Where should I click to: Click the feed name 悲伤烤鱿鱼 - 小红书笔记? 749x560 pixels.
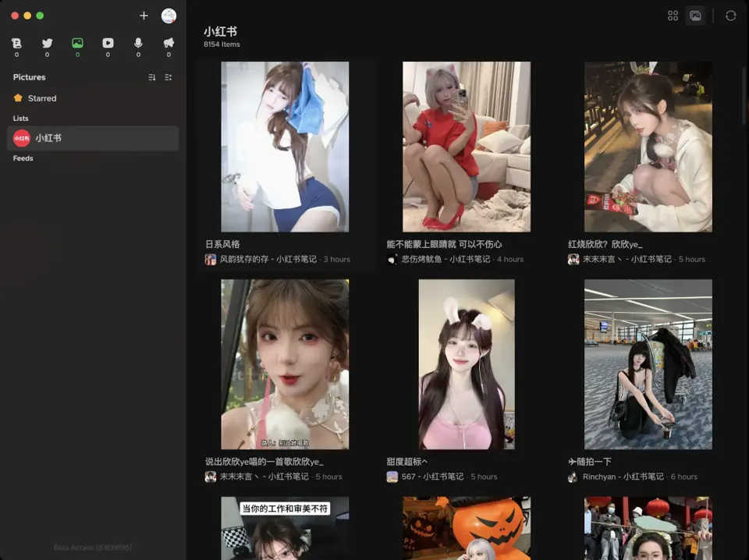click(445, 259)
